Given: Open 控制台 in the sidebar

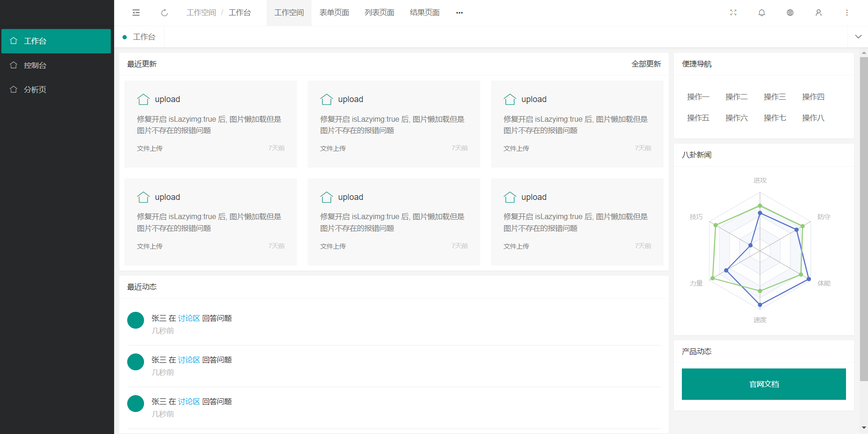Looking at the screenshot, I should pyautogui.click(x=56, y=65).
